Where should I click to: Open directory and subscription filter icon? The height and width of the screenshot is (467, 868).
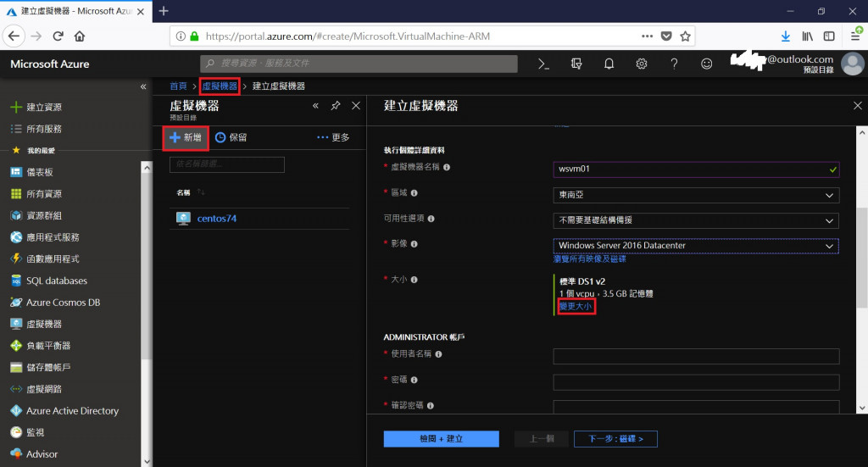tap(576, 64)
